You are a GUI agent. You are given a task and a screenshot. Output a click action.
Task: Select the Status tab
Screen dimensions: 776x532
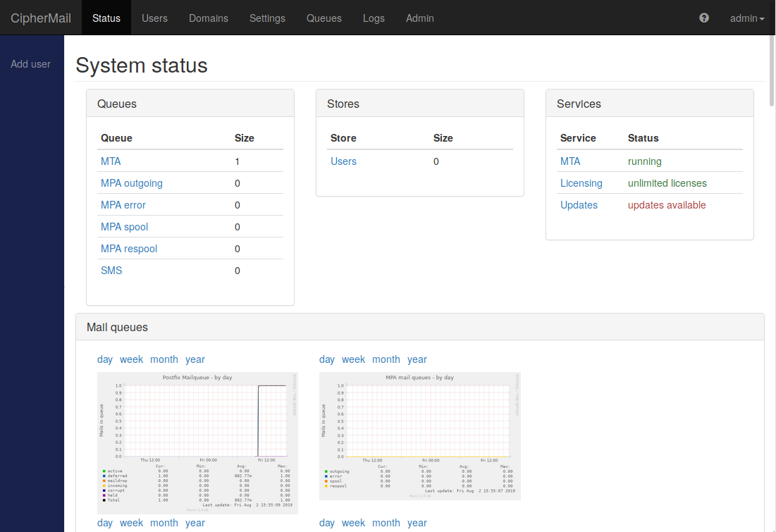[x=106, y=18]
